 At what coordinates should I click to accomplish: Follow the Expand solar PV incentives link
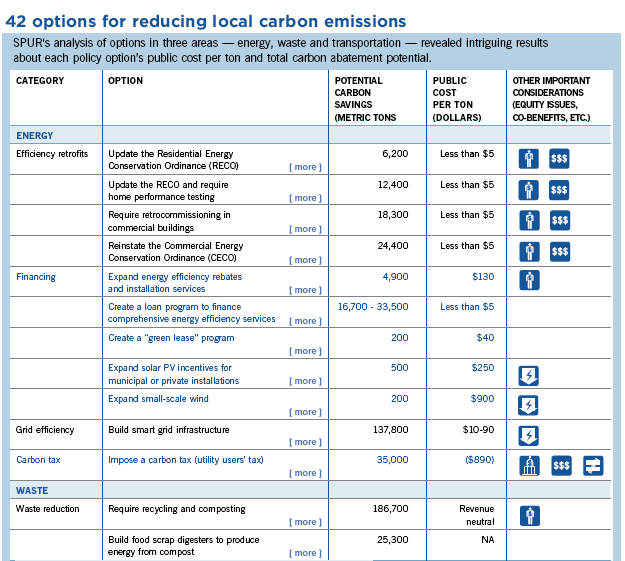coord(173,374)
